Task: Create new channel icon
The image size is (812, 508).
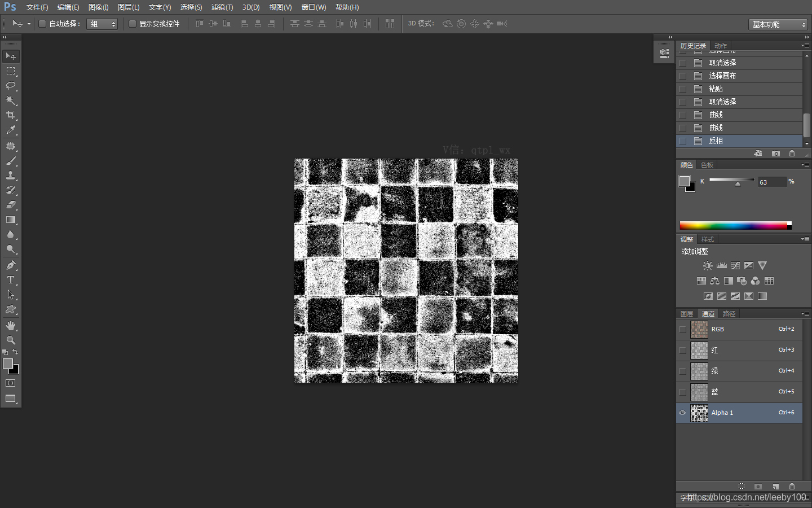Action: click(775, 487)
